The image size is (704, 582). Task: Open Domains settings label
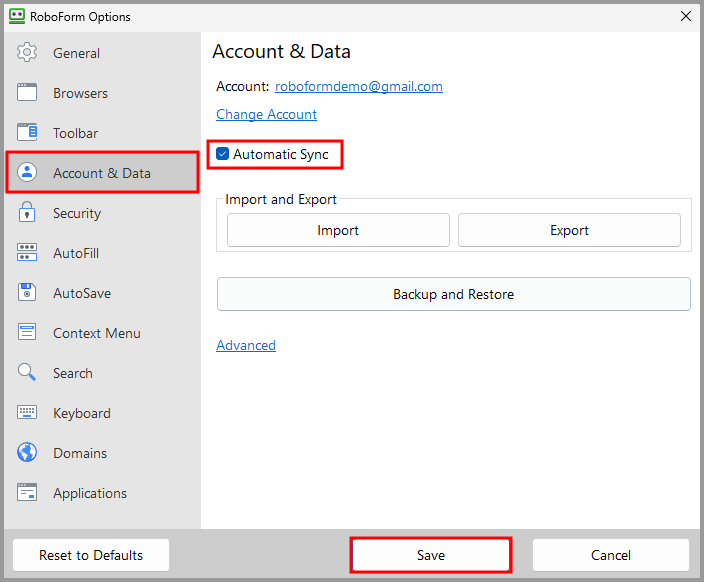coord(80,453)
